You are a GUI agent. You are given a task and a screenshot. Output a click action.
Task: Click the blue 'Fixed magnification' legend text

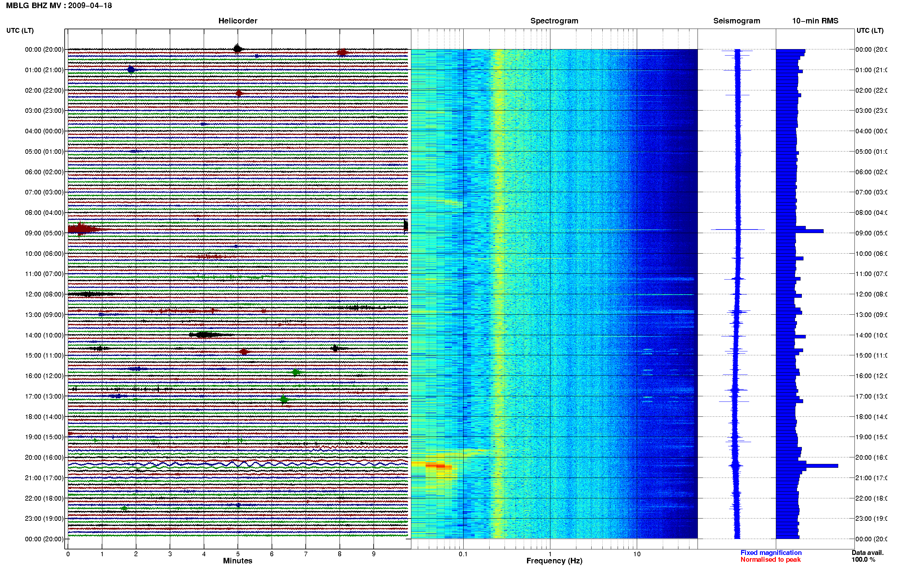tap(771, 553)
